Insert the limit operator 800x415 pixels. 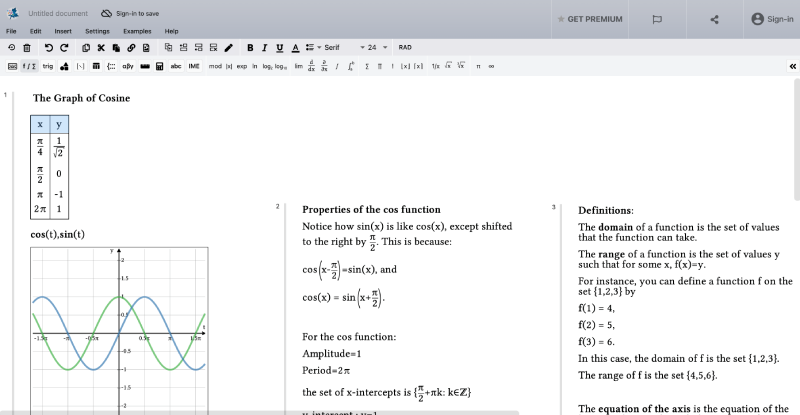coord(299,66)
